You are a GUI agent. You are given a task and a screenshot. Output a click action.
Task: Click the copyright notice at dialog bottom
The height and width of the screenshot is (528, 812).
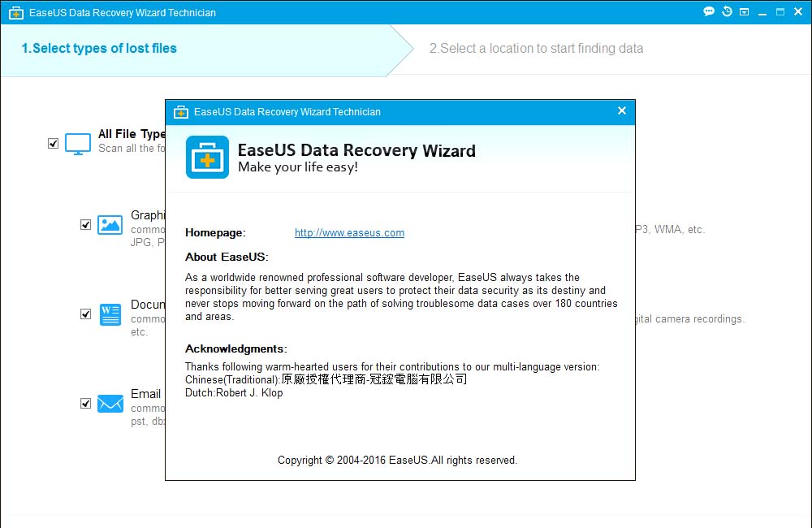click(398, 460)
